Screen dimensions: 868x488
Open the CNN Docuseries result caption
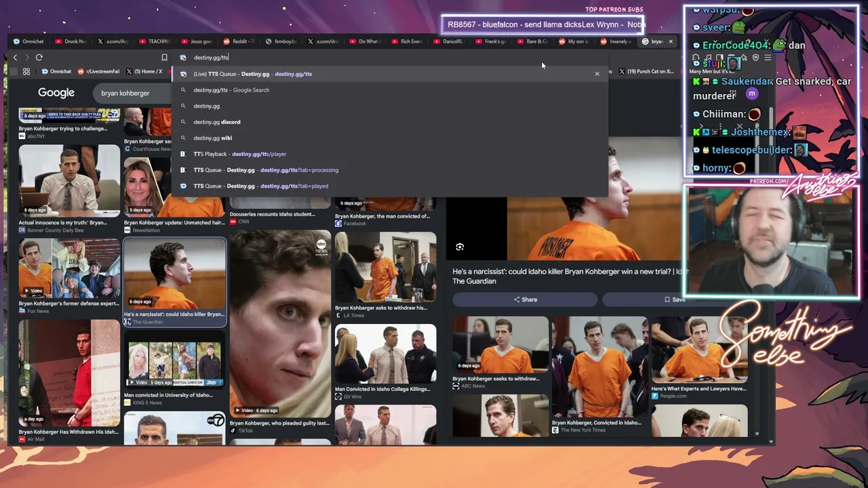tap(272, 214)
